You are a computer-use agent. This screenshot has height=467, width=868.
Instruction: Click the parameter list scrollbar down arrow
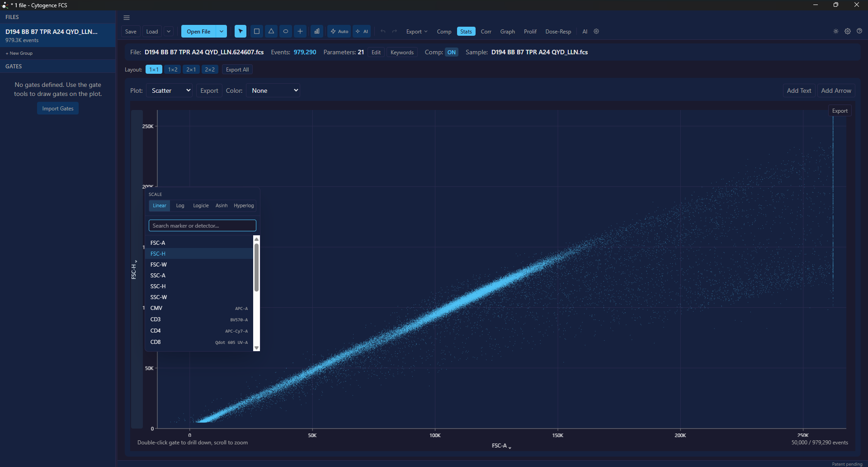(257, 348)
